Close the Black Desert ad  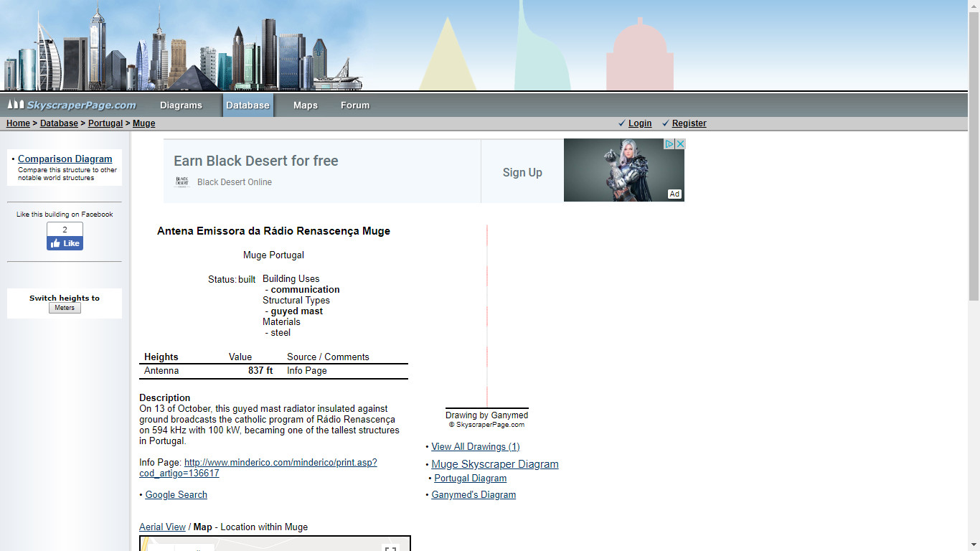680,144
